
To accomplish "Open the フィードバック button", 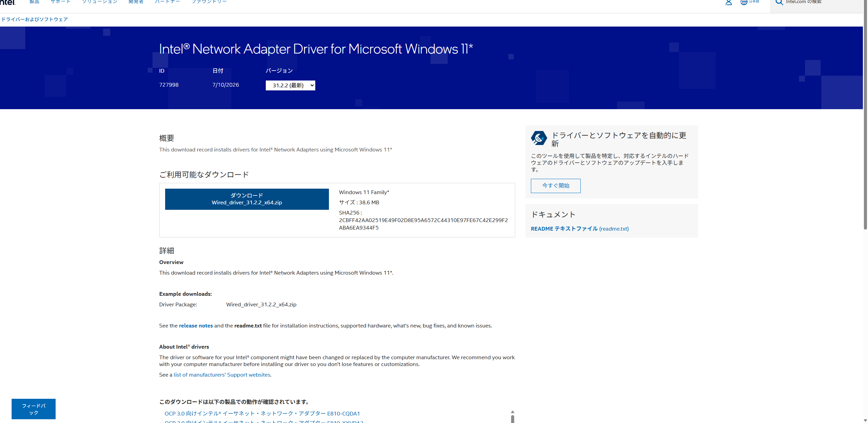I will click(x=33, y=409).
